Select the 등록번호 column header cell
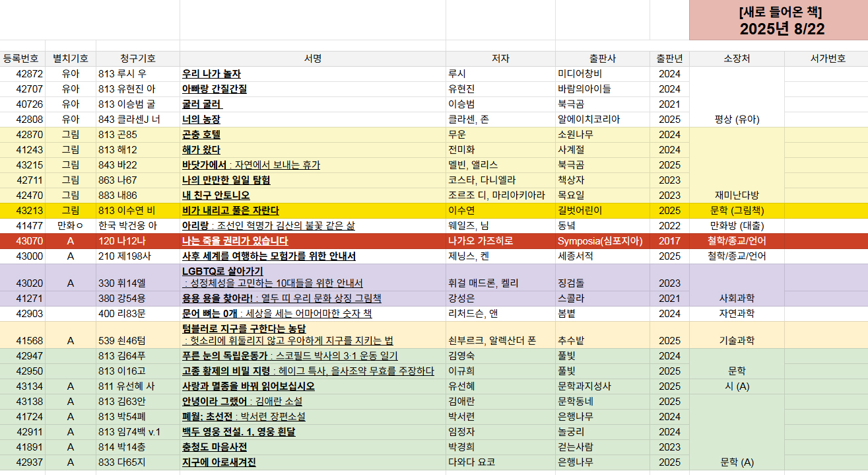Image resolution: width=868 pixels, height=475 pixels. pos(22,59)
